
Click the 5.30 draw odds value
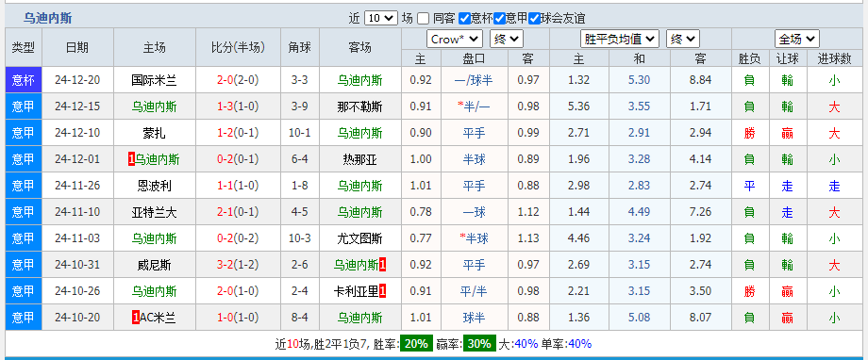tap(640, 80)
